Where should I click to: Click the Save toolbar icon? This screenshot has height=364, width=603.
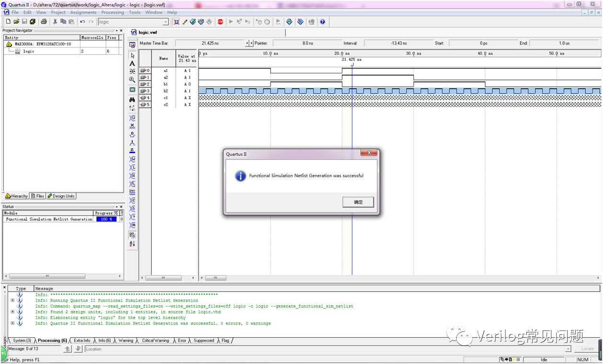(24, 22)
